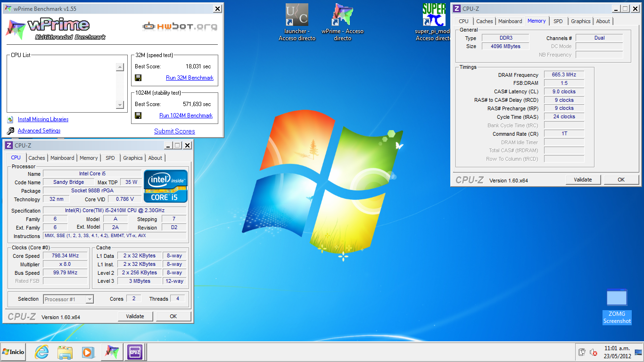Click Run 32M Benchmark link
The image size is (644, 362).
point(190,78)
